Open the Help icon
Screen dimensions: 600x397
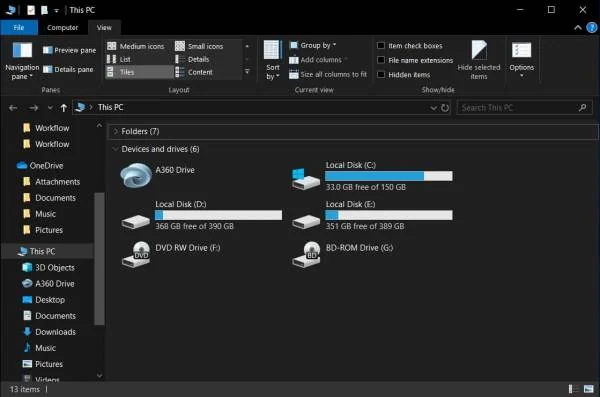point(592,28)
